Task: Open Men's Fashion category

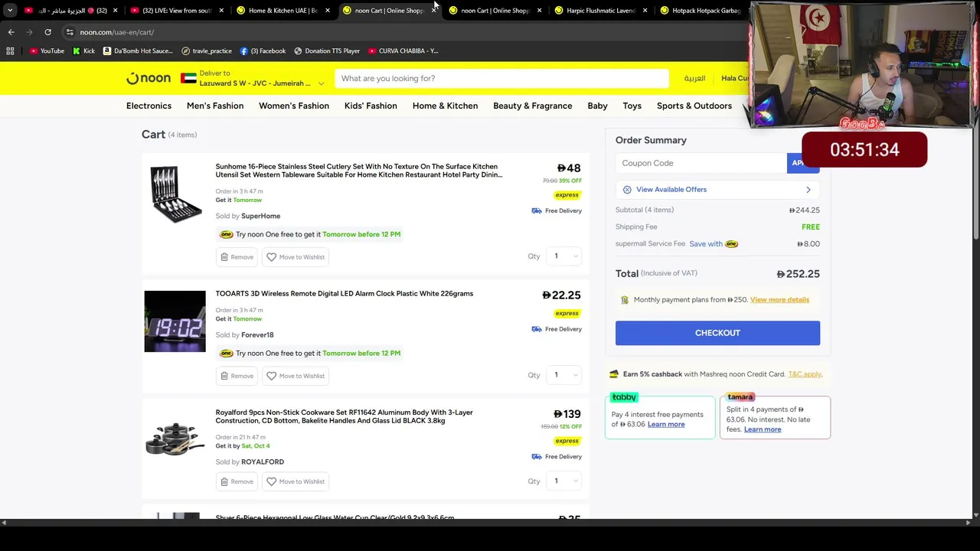Action: coord(215,106)
